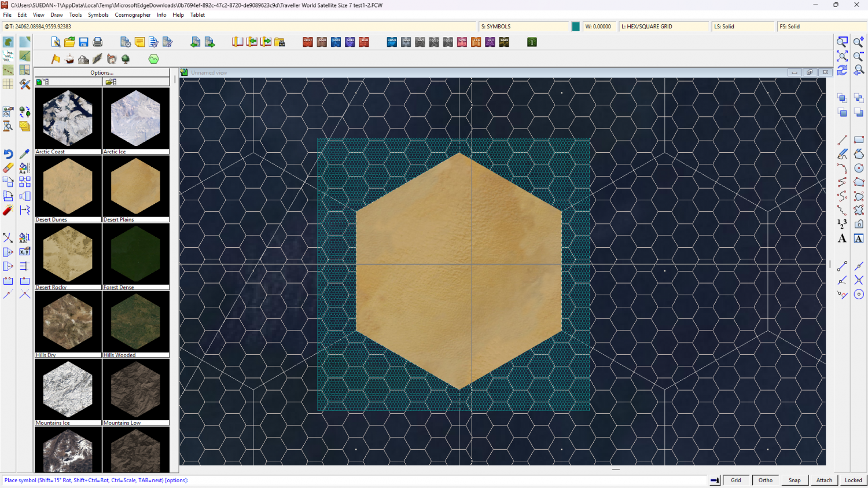
Task: Open the Cosmographer menu
Action: coord(133,15)
